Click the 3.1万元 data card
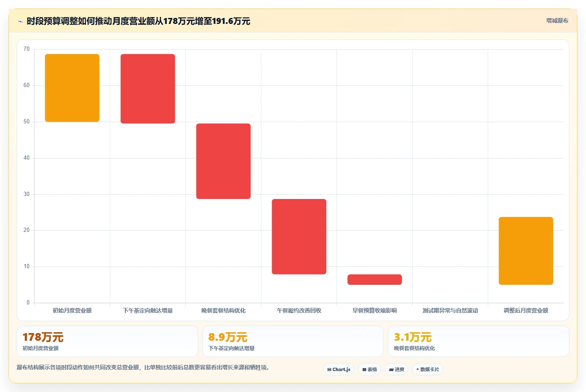The image size is (586, 392). click(x=478, y=341)
